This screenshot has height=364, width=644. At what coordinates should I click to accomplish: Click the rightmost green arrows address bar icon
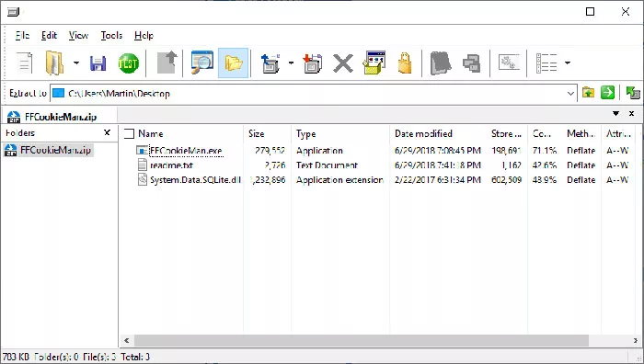[x=633, y=93]
